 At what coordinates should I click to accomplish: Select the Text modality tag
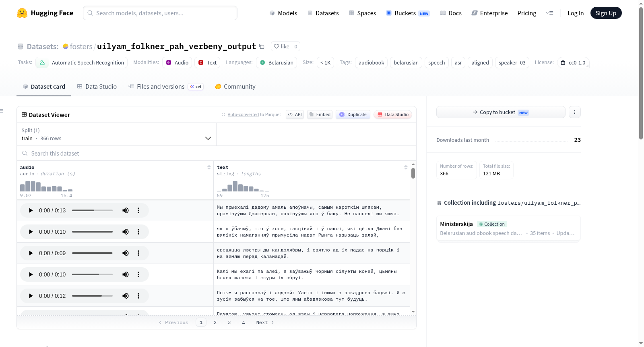(x=207, y=62)
